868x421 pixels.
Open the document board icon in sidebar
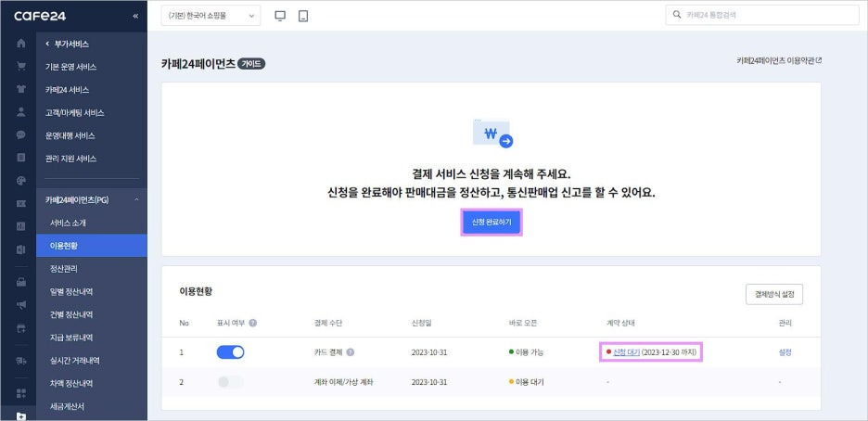(x=21, y=159)
